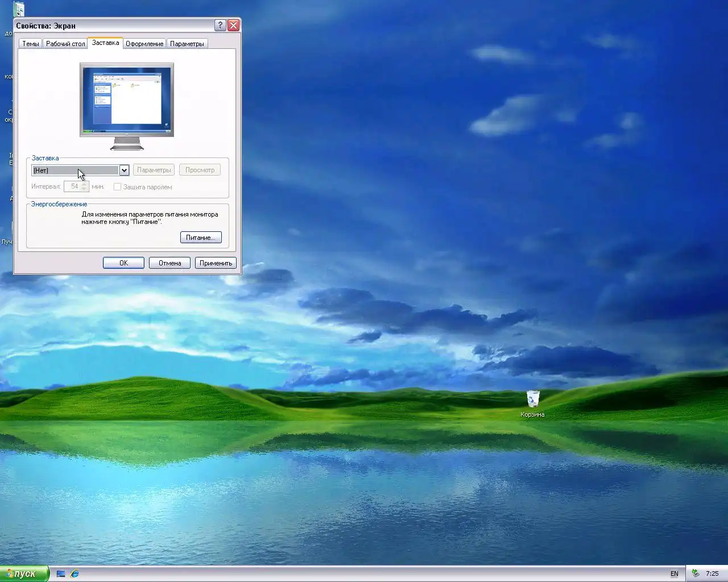This screenshot has height=582, width=728.
Task: Click the system tray safely remove icon
Action: [695, 573]
